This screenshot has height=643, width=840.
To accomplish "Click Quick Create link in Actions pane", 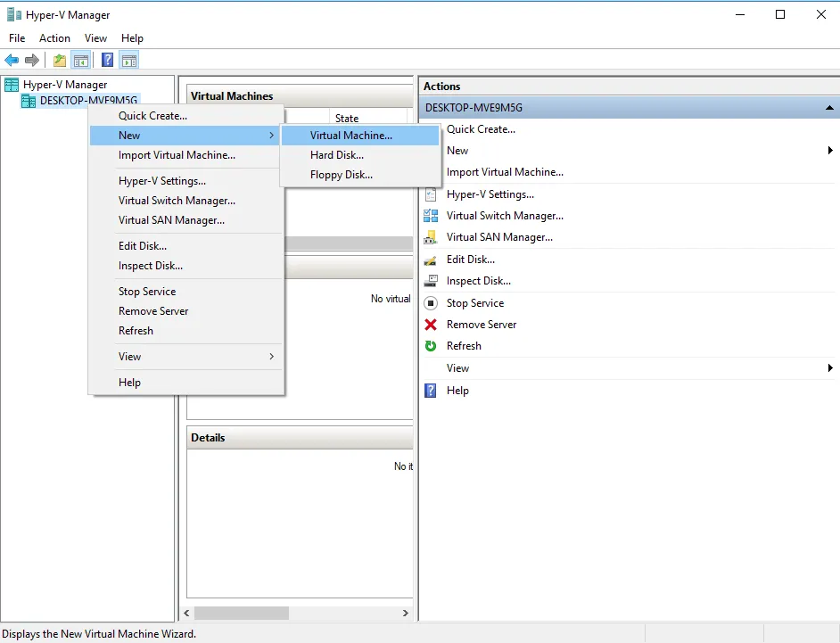I will tap(481, 129).
